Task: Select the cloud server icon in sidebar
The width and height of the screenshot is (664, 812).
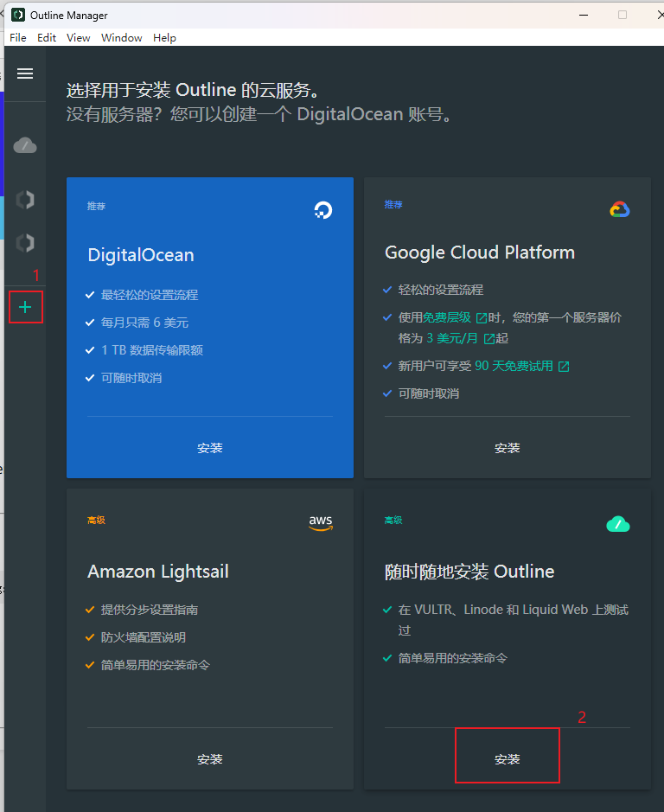Action: click(x=25, y=145)
